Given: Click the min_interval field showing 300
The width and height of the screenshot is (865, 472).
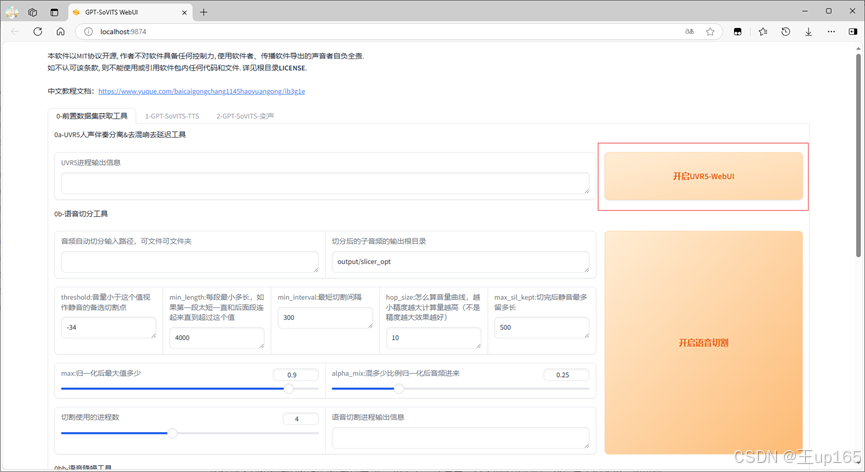Looking at the screenshot, I should tap(325, 318).
